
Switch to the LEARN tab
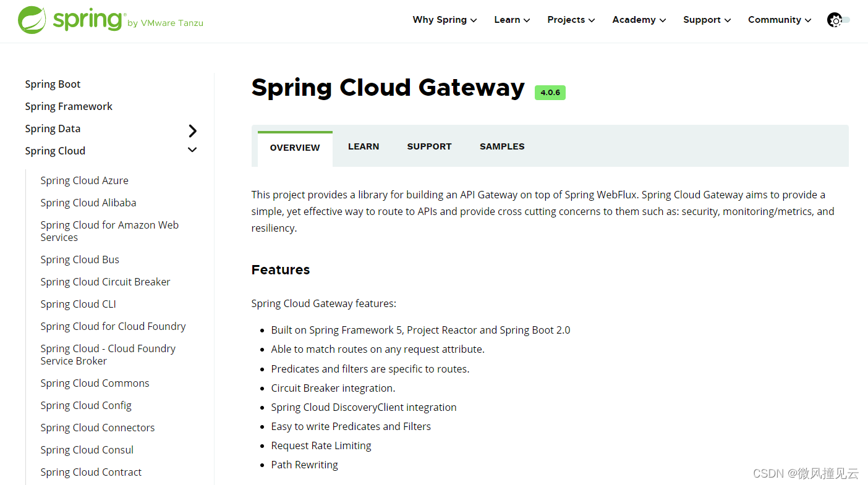[x=364, y=146]
